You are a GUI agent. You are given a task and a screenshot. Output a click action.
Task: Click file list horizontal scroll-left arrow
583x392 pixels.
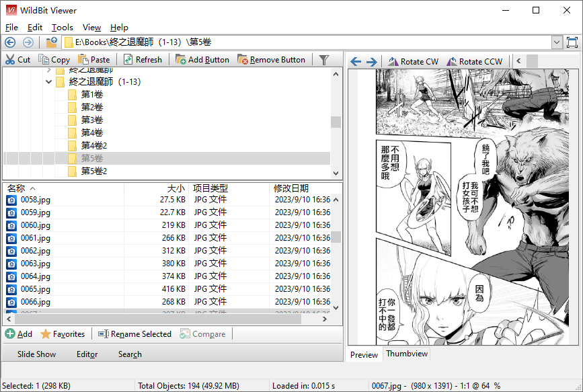click(9, 319)
